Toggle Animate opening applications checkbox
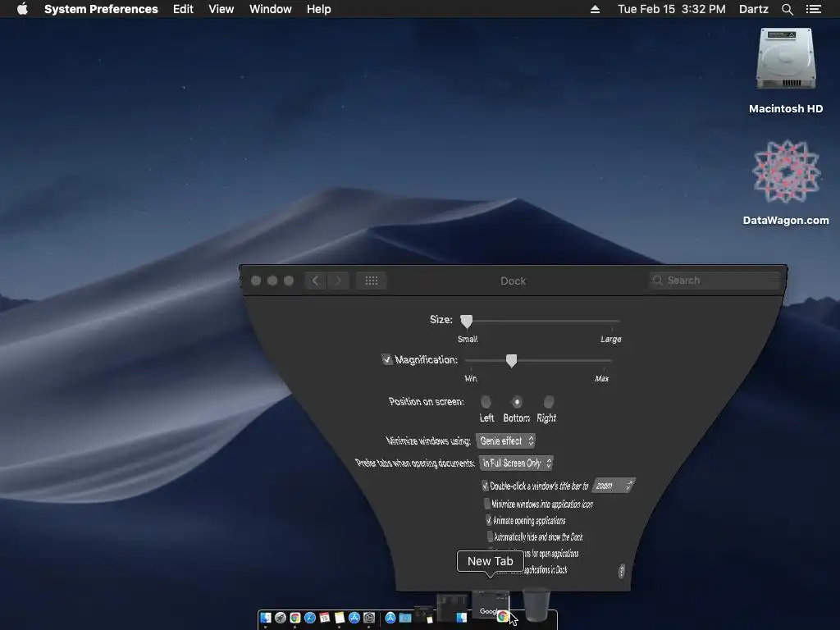 [x=489, y=520]
